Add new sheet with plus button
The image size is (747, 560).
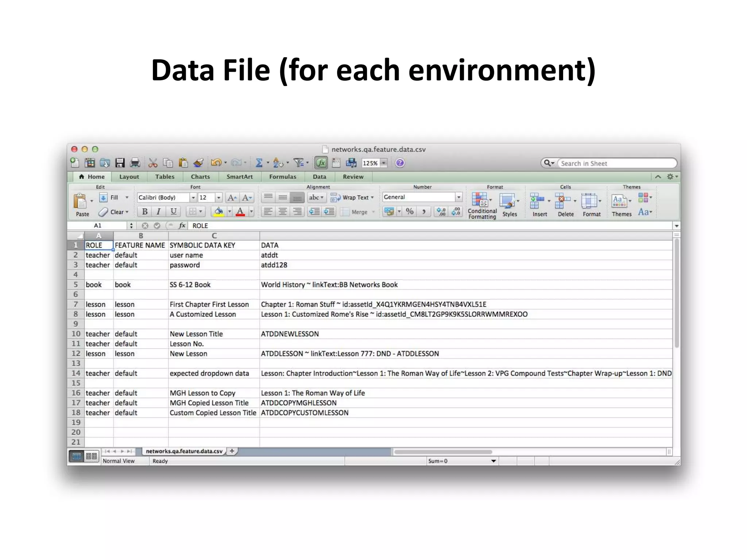tap(232, 451)
